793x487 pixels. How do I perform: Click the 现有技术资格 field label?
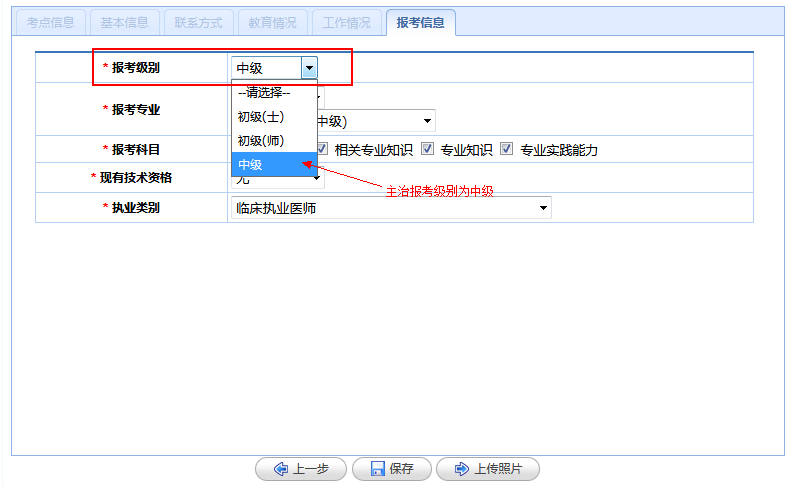click(x=135, y=178)
